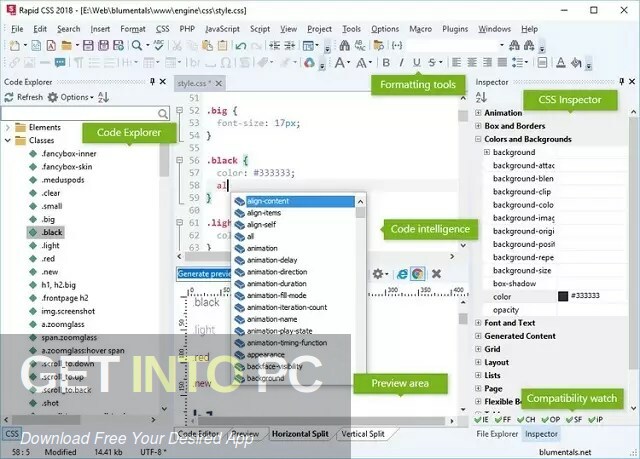The image size is (640, 459).
Task: Expand the Font and Text group
Action: coord(478,323)
